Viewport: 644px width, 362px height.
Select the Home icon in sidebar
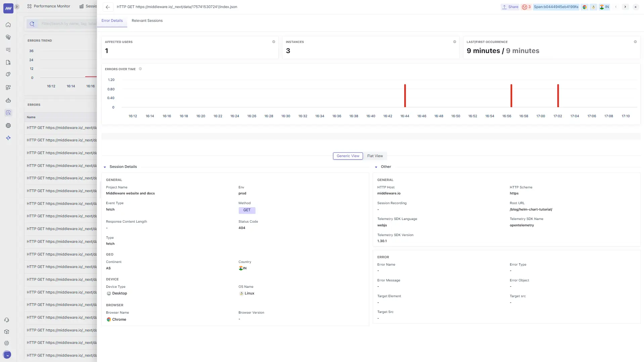point(8,25)
